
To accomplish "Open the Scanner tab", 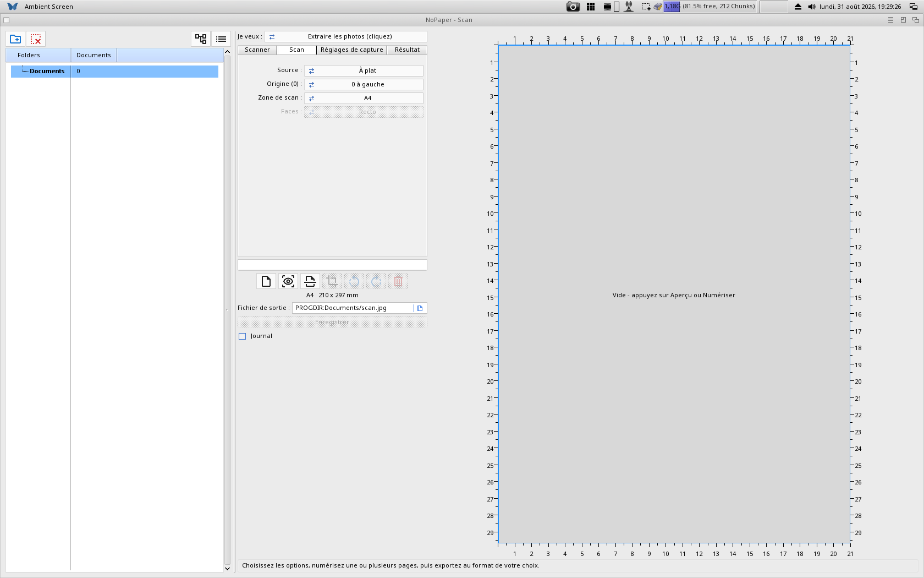I will [x=257, y=50].
